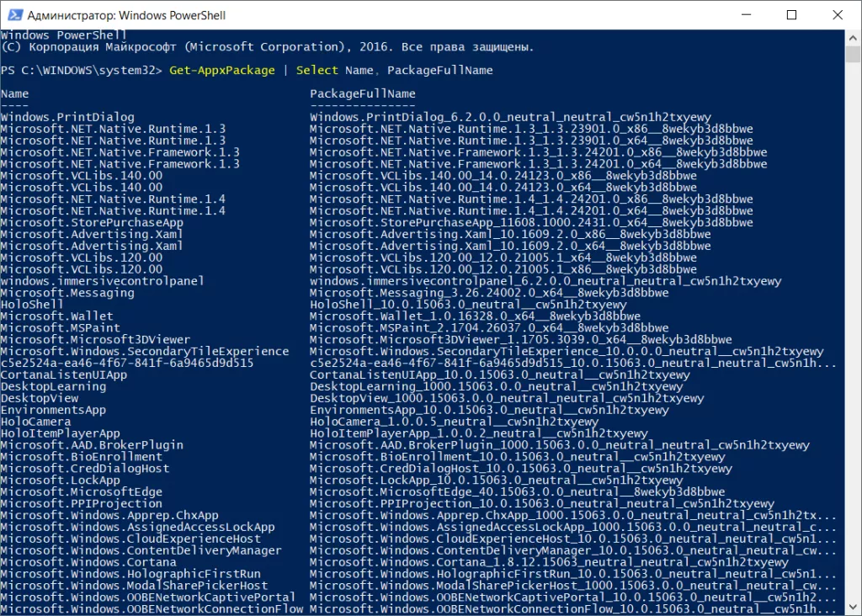Image resolution: width=862 pixels, height=616 pixels.
Task: Click HoloCamera name entry
Action: pos(35,422)
